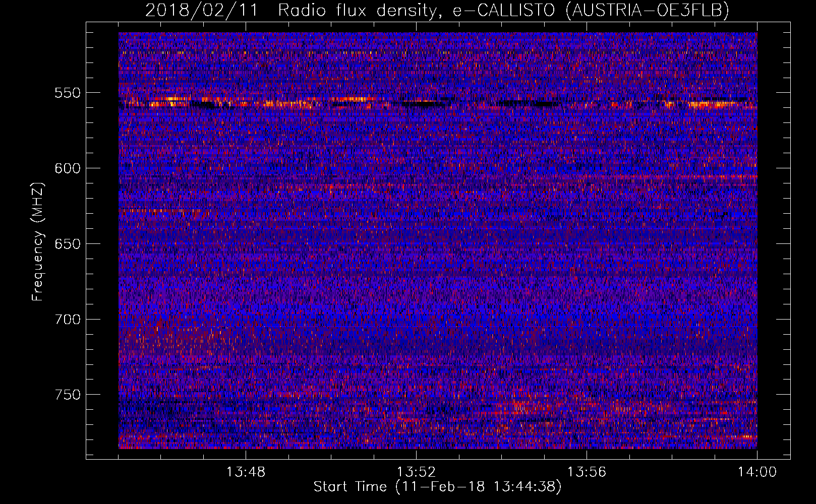Click the 750 frequency tick label
Image resolution: width=816 pixels, height=504 pixels.
[x=68, y=395]
